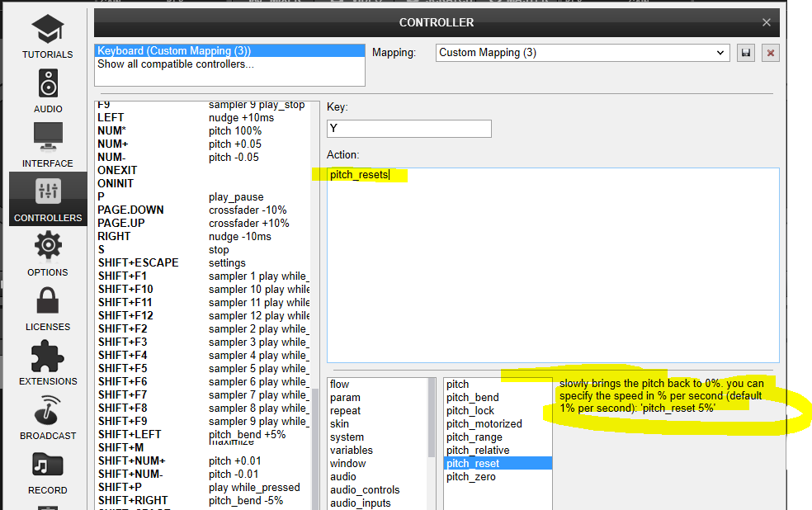This screenshot has width=812, height=510.
Task: Save the mapping with floppy disk icon
Action: point(746,53)
